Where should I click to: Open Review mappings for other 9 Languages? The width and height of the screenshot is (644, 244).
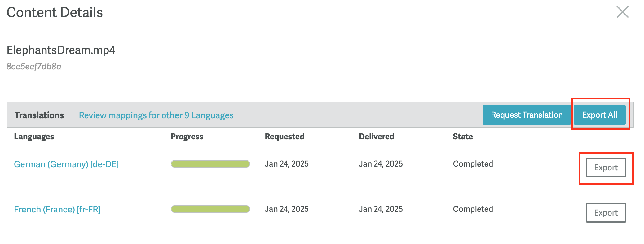click(156, 115)
